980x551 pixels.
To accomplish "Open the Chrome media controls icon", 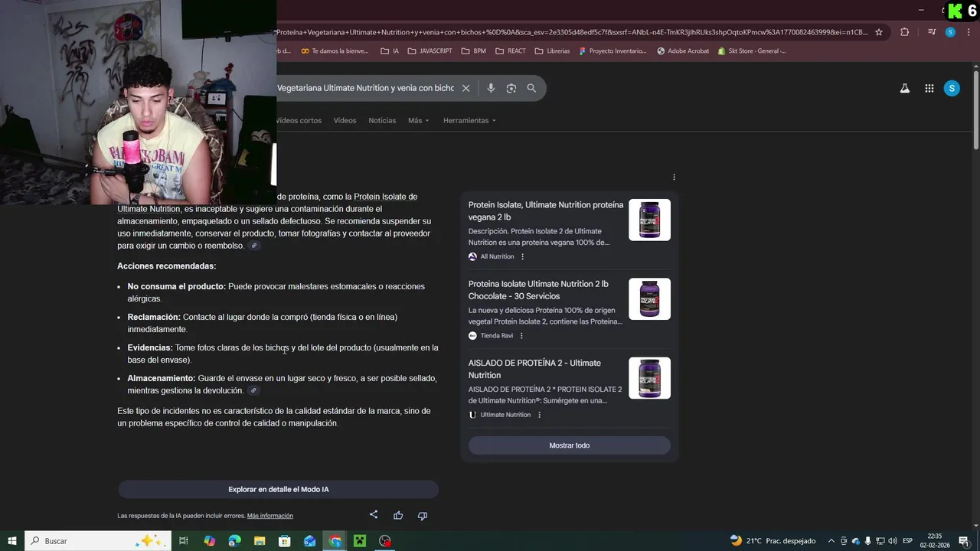I will pyautogui.click(x=932, y=32).
